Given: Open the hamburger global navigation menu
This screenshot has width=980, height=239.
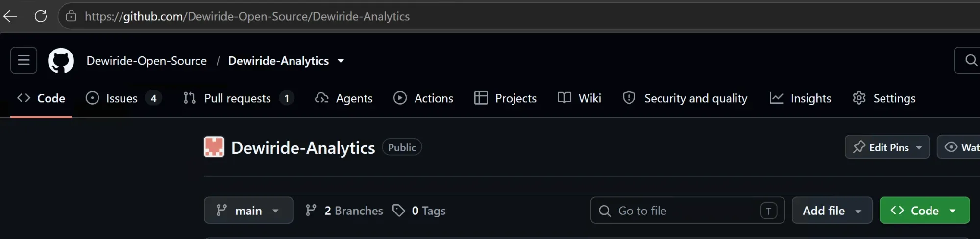Looking at the screenshot, I should [x=24, y=60].
